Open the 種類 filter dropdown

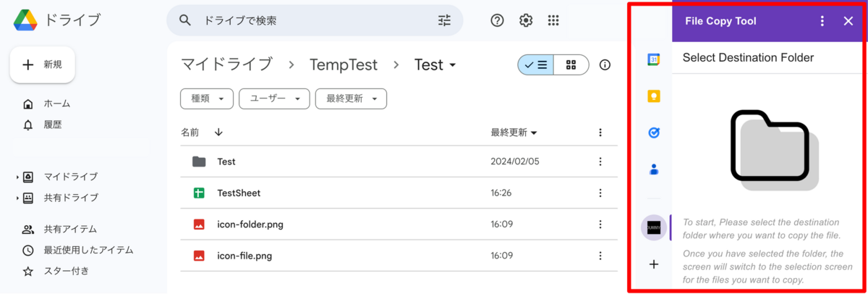pyautogui.click(x=207, y=98)
